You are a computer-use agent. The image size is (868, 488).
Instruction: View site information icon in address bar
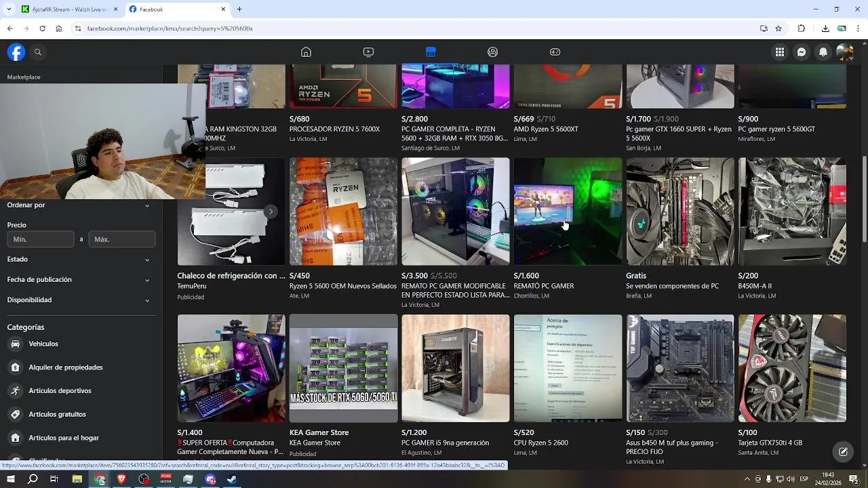(x=78, y=28)
